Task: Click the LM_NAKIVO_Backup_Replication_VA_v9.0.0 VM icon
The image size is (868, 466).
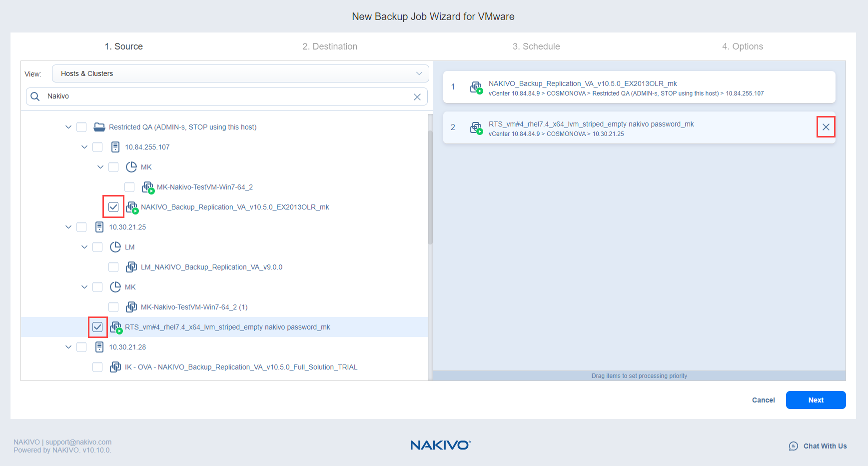Action: click(x=131, y=267)
